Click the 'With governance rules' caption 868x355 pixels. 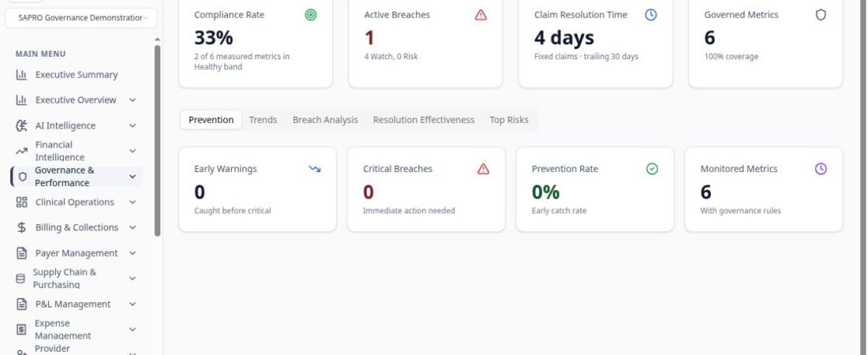point(741,211)
